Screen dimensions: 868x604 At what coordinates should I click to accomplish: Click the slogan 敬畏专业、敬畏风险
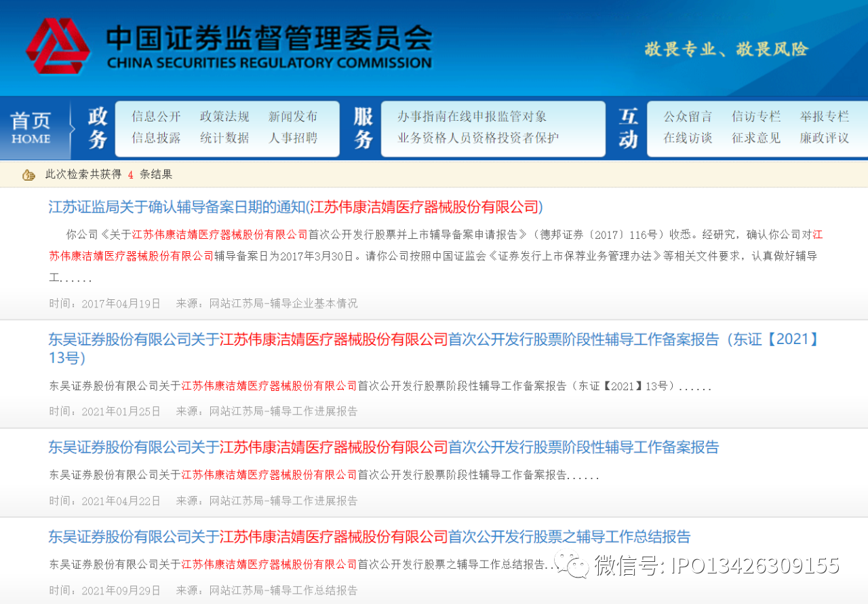click(726, 49)
